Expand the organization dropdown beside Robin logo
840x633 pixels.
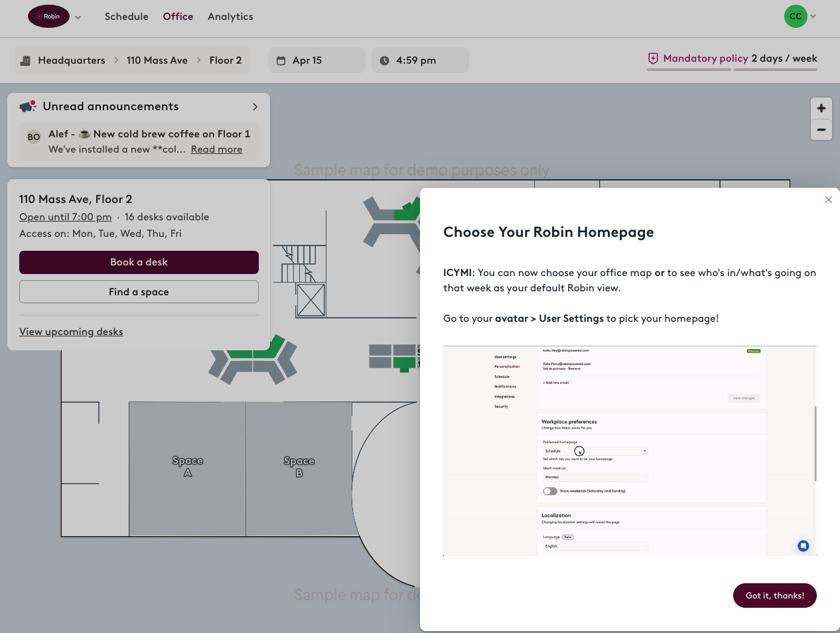78,17
